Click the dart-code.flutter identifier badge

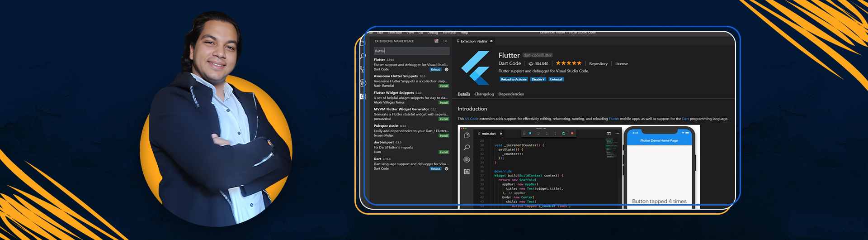(x=538, y=55)
